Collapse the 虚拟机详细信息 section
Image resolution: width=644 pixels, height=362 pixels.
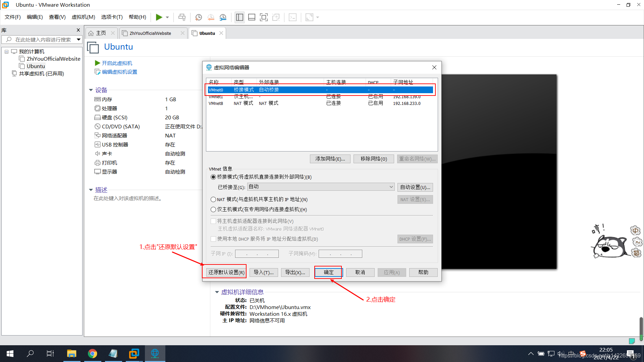point(217,292)
